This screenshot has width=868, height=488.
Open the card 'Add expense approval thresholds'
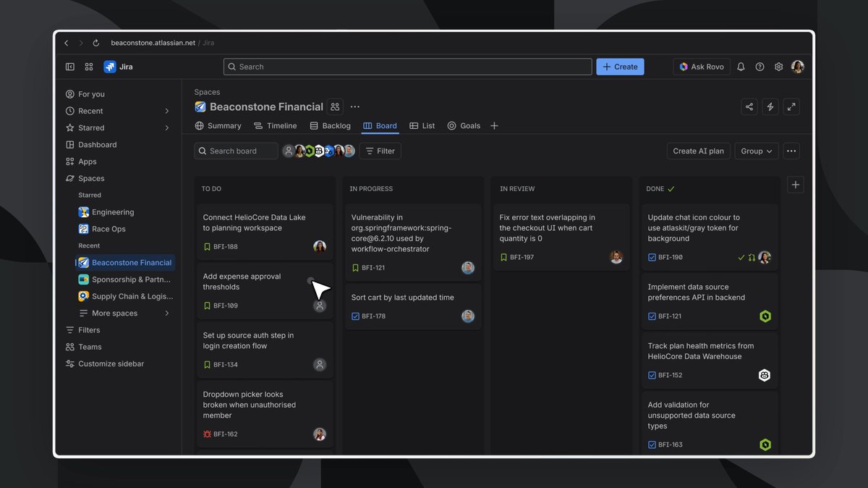click(x=265, y=291)
